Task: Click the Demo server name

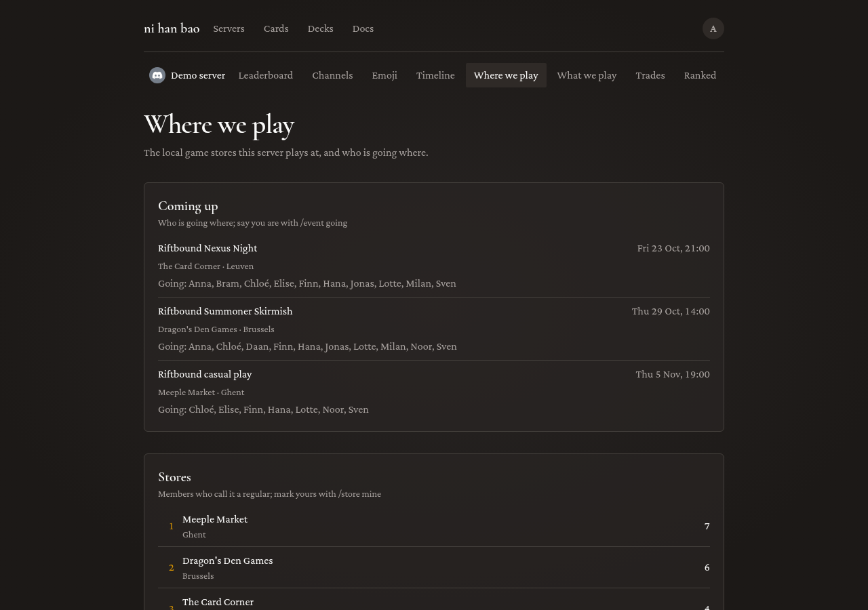Action: 198,75
